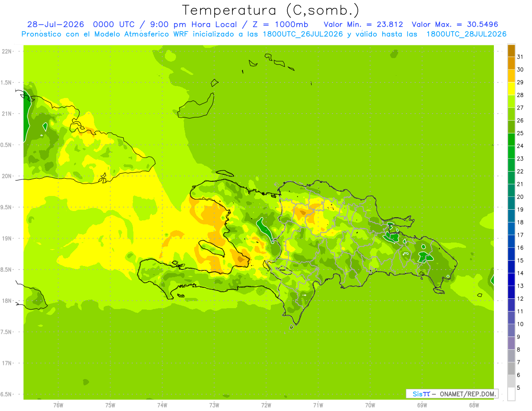Click the "68W" longitude axis label
Screen dimensions: 532x411
tap(474, 405)
